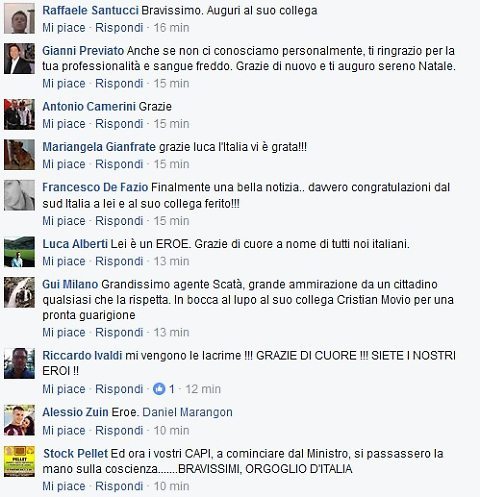The height and width of the screenshot is (497, 480).
Task: Click Mi piace under Luca Alberti's comment
Action: tap(64, 261)
